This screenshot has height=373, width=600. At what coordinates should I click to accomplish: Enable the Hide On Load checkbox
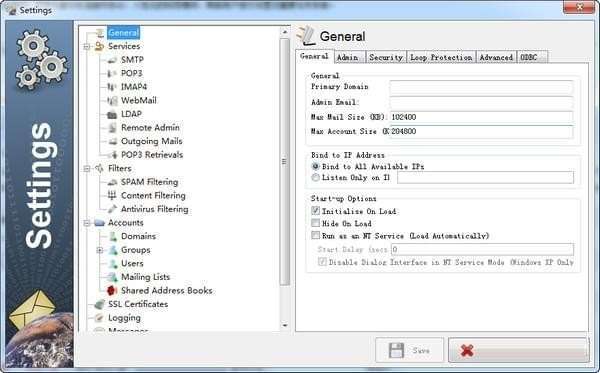(315, 223)
